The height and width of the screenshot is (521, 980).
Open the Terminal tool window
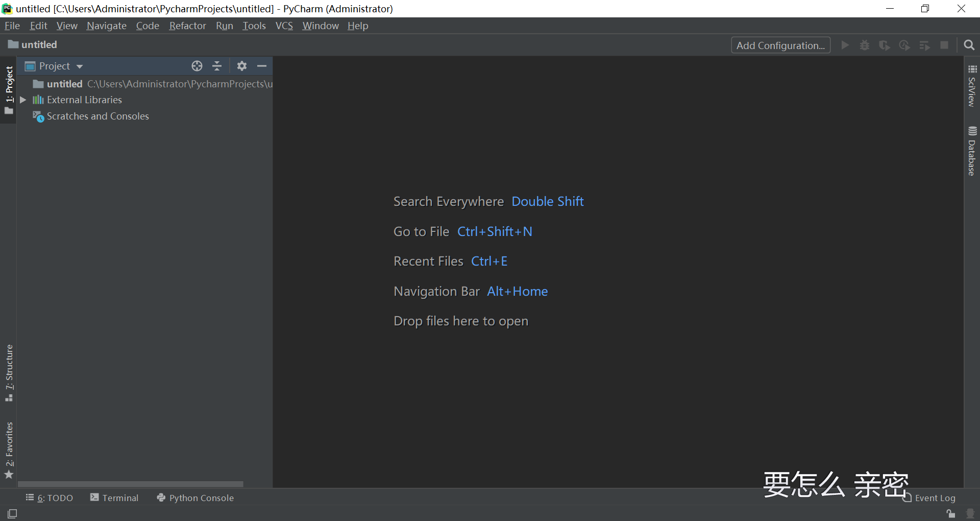click(114, 498)
